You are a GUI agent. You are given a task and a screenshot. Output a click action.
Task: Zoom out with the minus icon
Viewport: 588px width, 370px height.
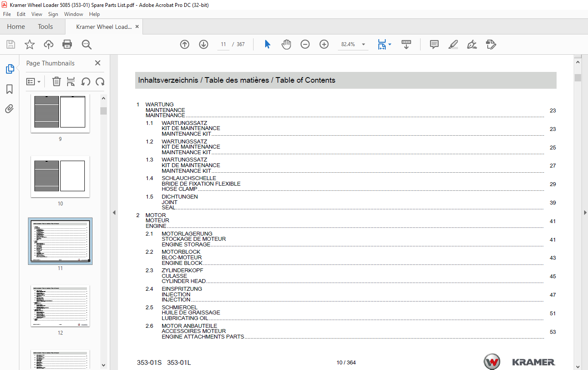click(x=305, y=44)
